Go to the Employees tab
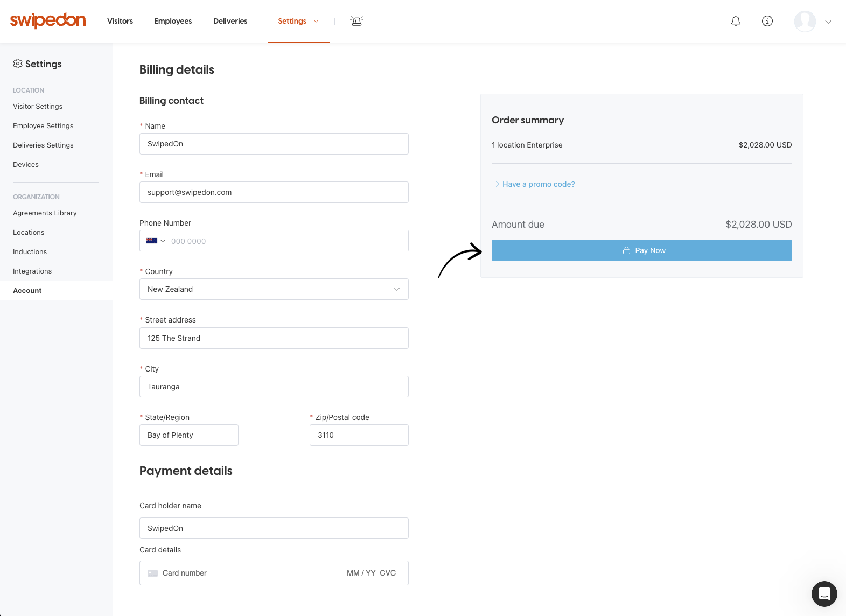Viewport: 846px width, 616px height. [x=173, y=21]
